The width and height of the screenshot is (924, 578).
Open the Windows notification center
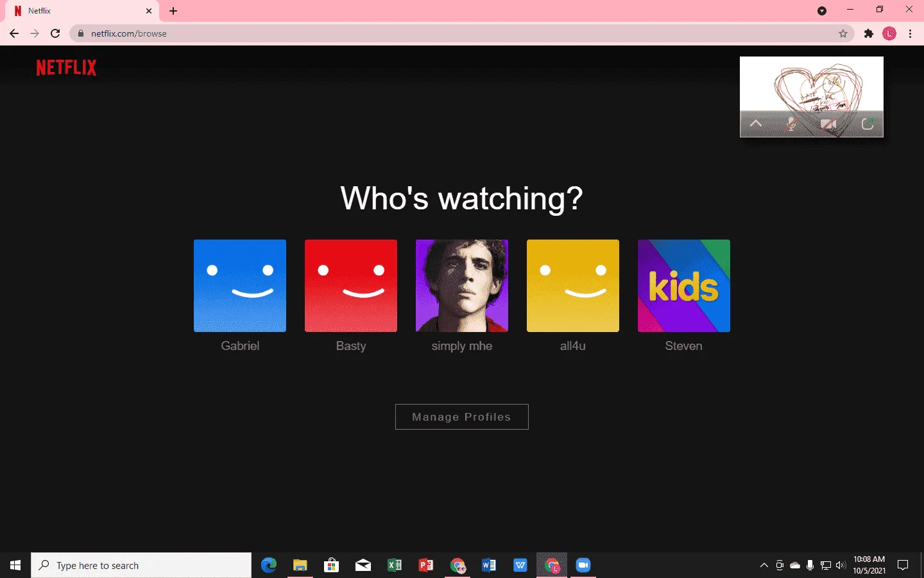(x=903, y=565)
